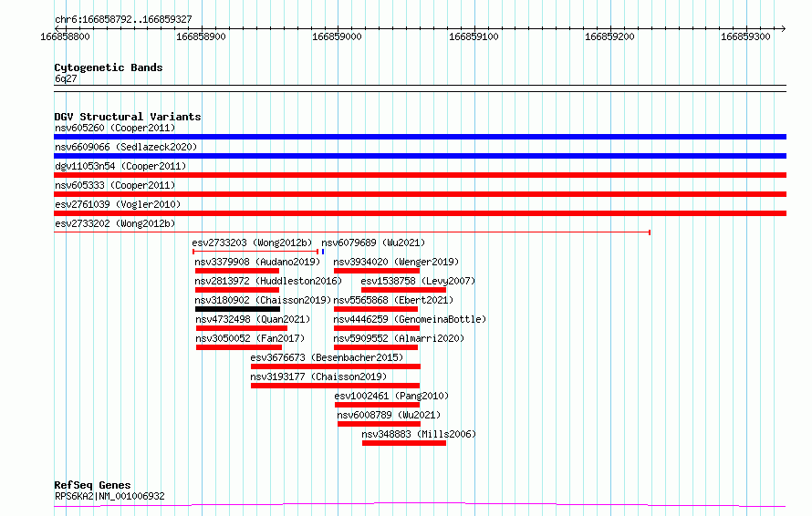
Task: Click esv3676673 (Besenbacher2015) label
Action: point(327,357)
